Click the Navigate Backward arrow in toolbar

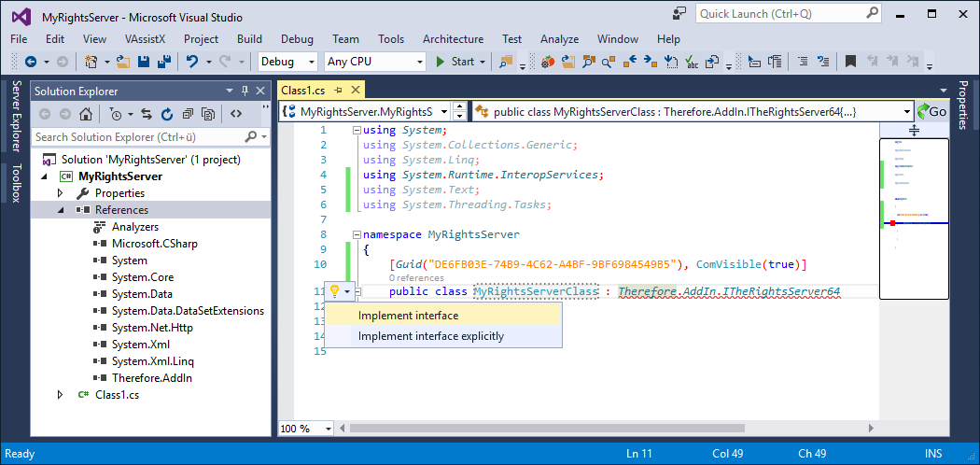coord(29,62)
